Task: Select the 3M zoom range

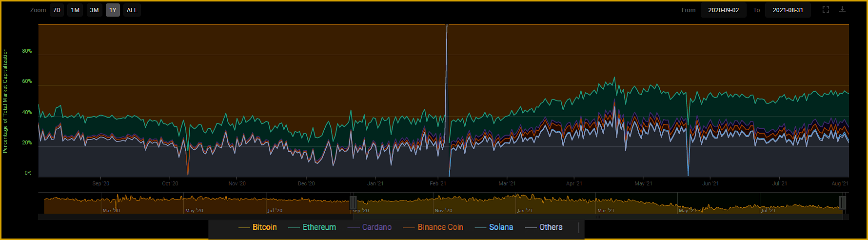Action: (x=94, y=10)
